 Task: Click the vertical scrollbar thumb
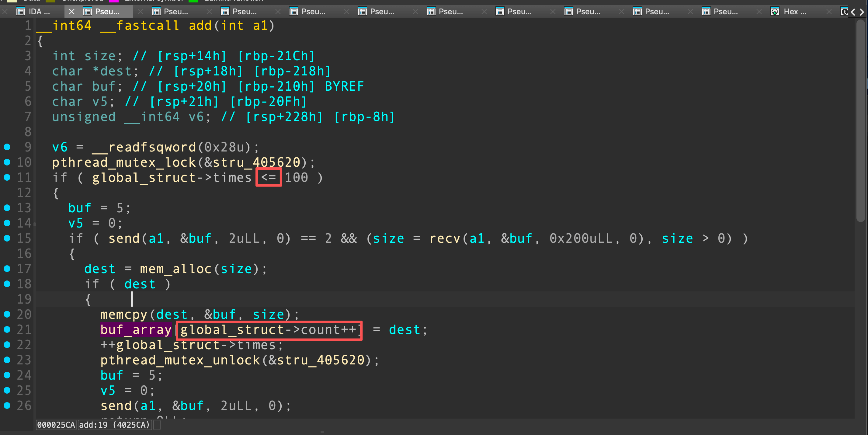[860, 121]
